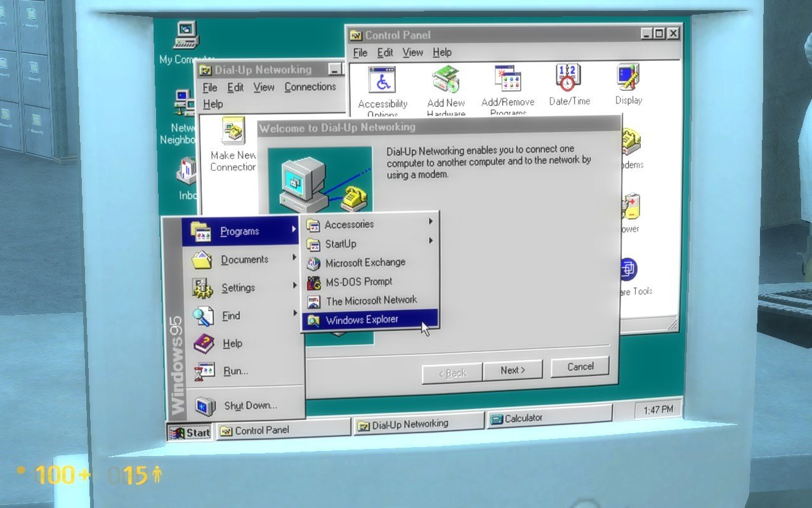Click the My Computer desktop icon

click(x=187, y=37)
